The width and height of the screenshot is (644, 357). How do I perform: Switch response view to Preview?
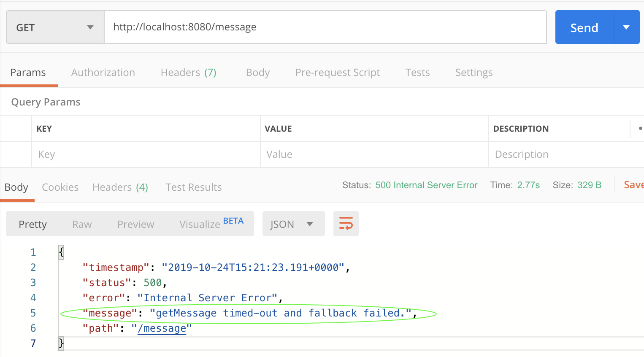135,224
